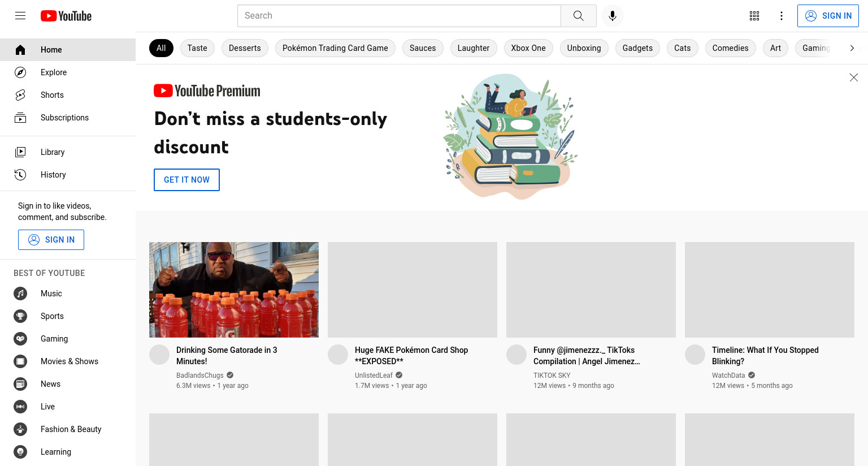868x466 pixels.
Task: Select Pokémon Trading Card Game chip
Action: click(335, 48)
